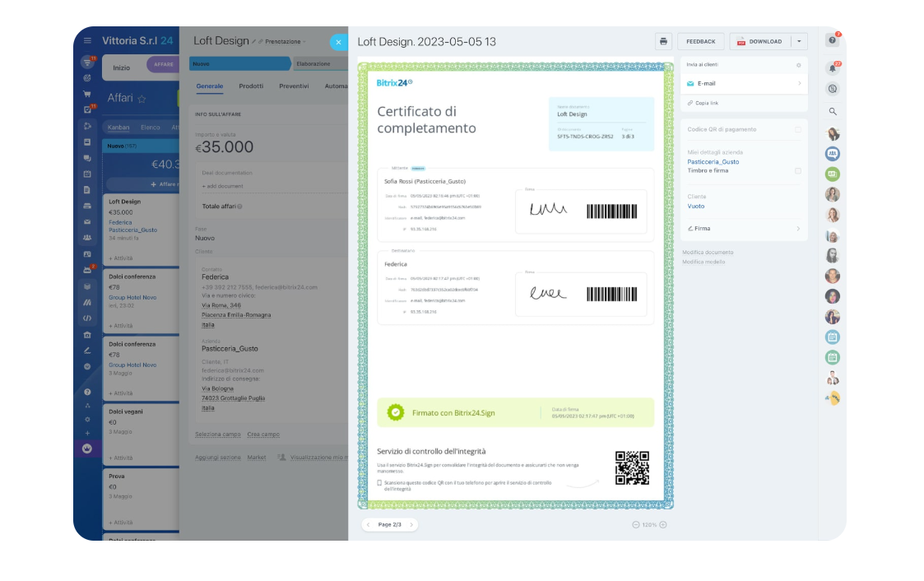Image resolution: width=924 pixels, height=581 pixels.
Task: Enable the Codice QR di pagamento checkbox
Action: [x=797, y=129]
